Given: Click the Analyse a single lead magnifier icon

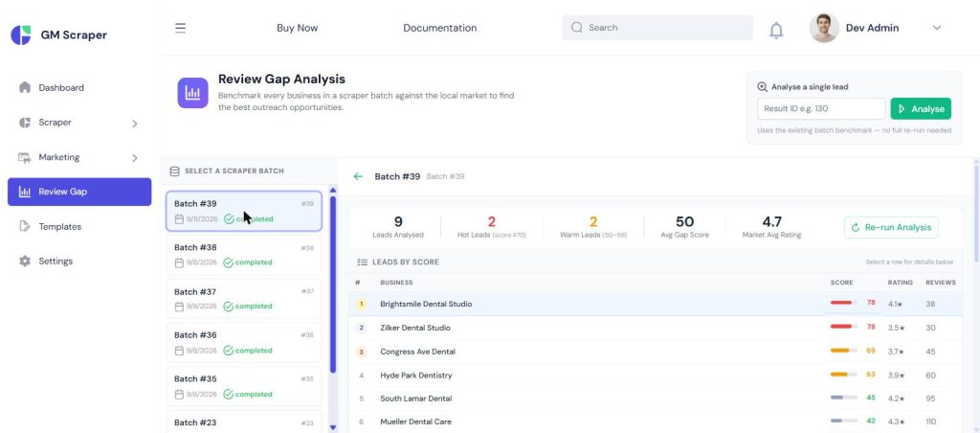Looking at the screenshot, I should [762, 87].
